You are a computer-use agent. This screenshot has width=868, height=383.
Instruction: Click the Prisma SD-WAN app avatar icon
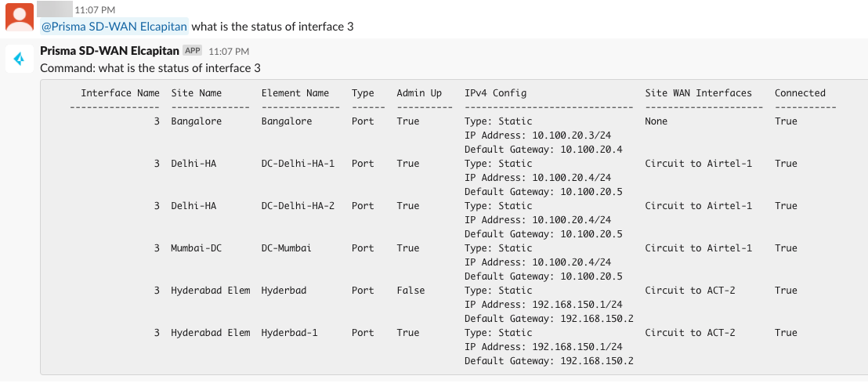pyautogui.click(x=19, y=59)
